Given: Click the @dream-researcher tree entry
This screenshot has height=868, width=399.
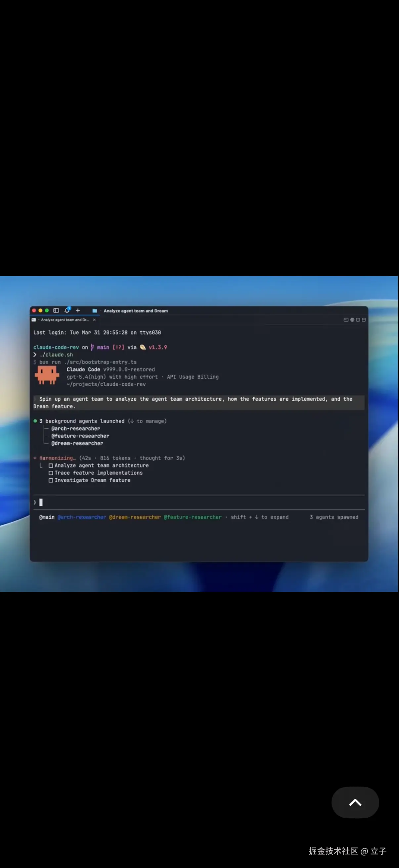Looking at the screenshot, I should click(x=77, y=444).
